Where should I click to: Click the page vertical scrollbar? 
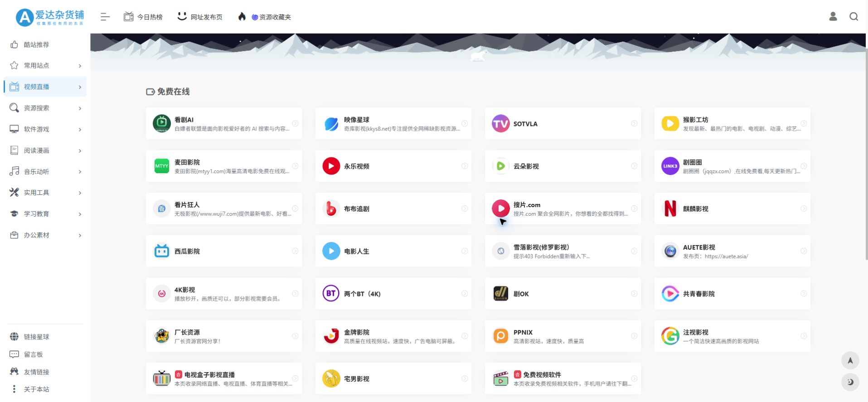pyautogui.click(x=866, y=154)
